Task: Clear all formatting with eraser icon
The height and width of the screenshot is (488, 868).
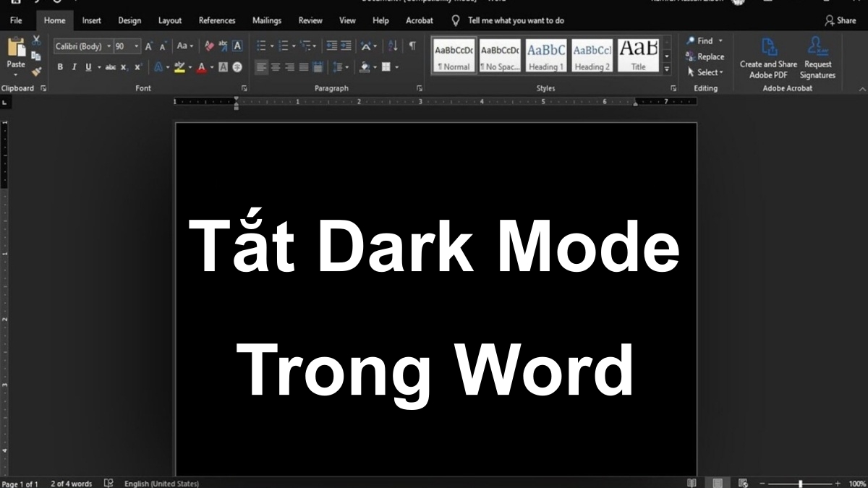Action: click(209, 46)
